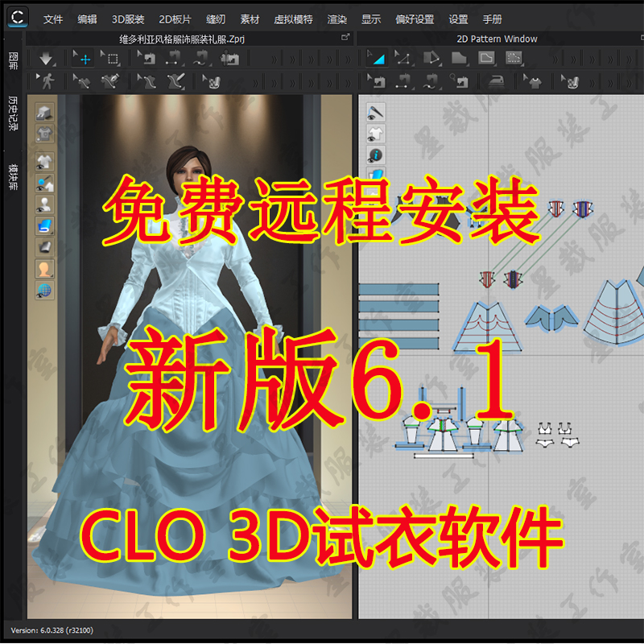Toggle Show Pins eye icon in 3D window
Screen dimensions: 644x644
click(x=44, y=184)
